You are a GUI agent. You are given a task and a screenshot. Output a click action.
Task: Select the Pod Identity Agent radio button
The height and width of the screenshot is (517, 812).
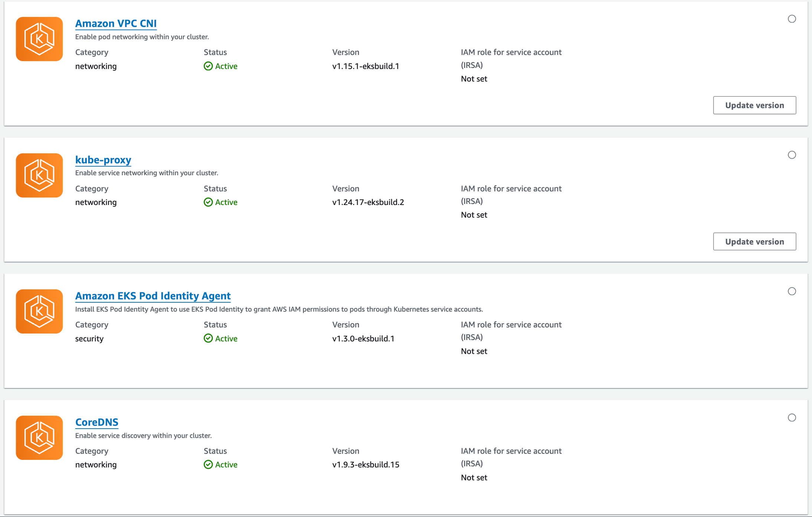[x=792, y=291]
